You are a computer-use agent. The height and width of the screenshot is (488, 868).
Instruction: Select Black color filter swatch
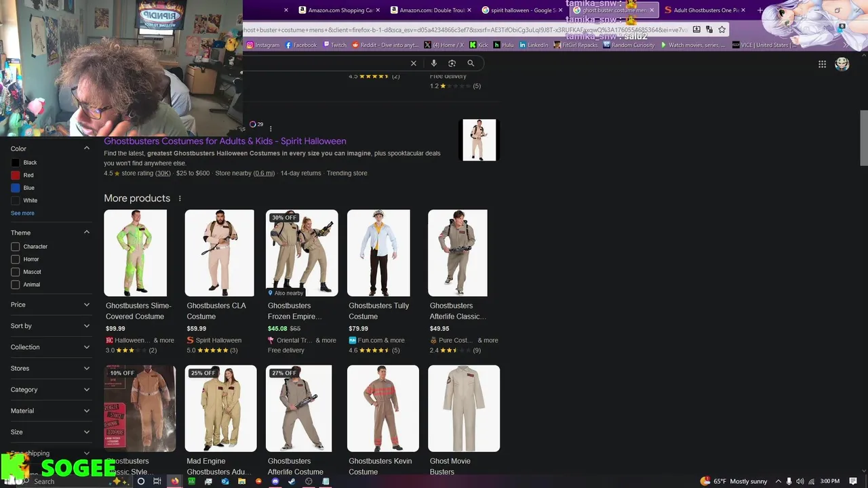pos(16,163)
